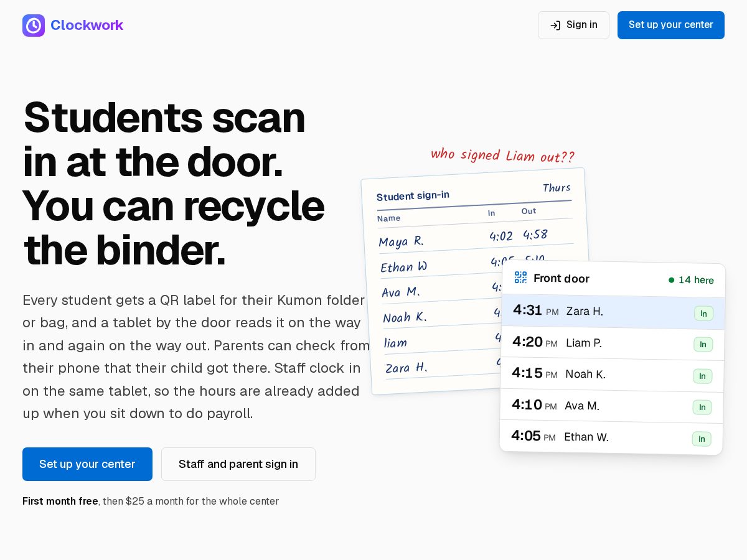Click handwritten Ethan W on the sheet
The width and height of the screenshot is (747, 560).
click(404, 267)
